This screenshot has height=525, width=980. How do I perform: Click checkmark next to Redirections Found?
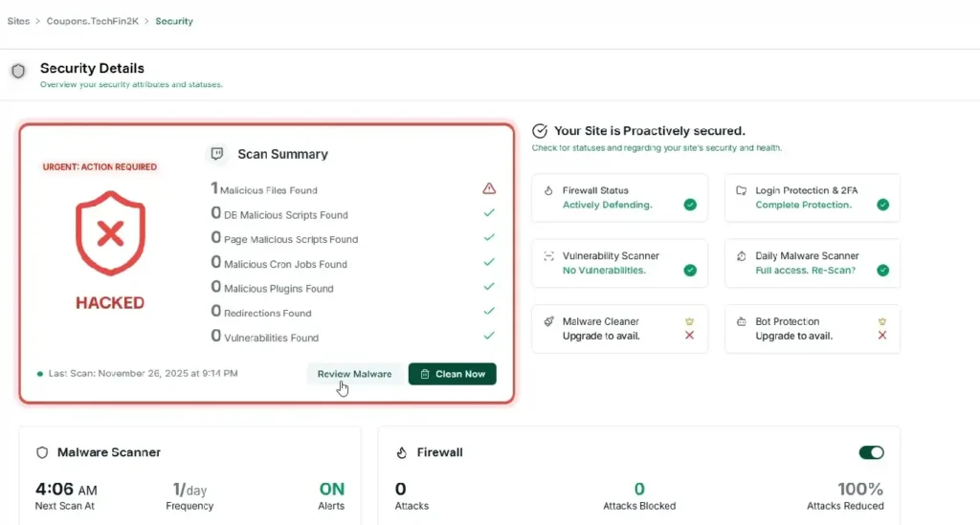click(x=489, y=311)
